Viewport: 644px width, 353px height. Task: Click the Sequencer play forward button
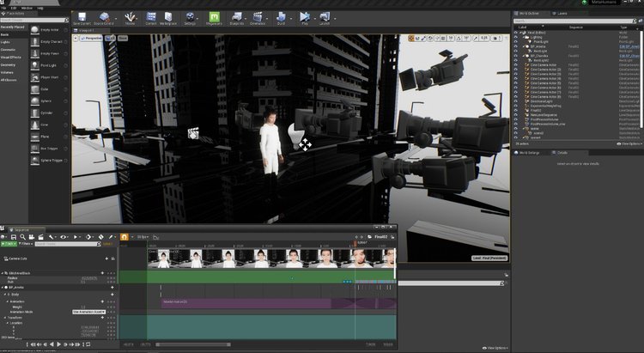(58, 344)
